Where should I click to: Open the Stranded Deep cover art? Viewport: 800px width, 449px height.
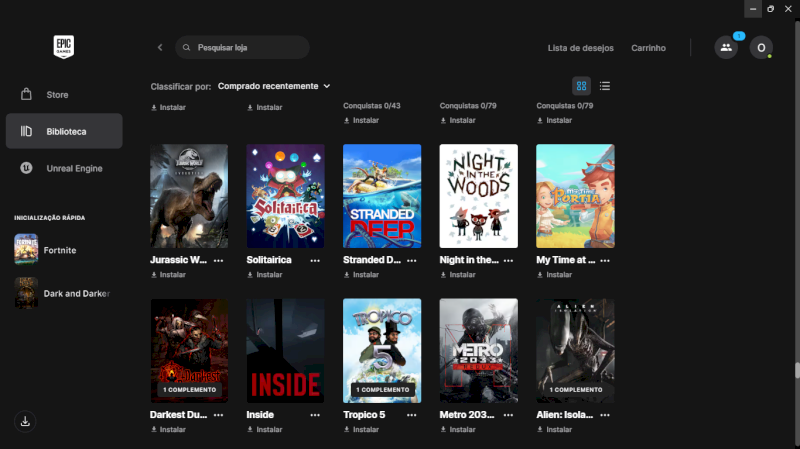382,196
